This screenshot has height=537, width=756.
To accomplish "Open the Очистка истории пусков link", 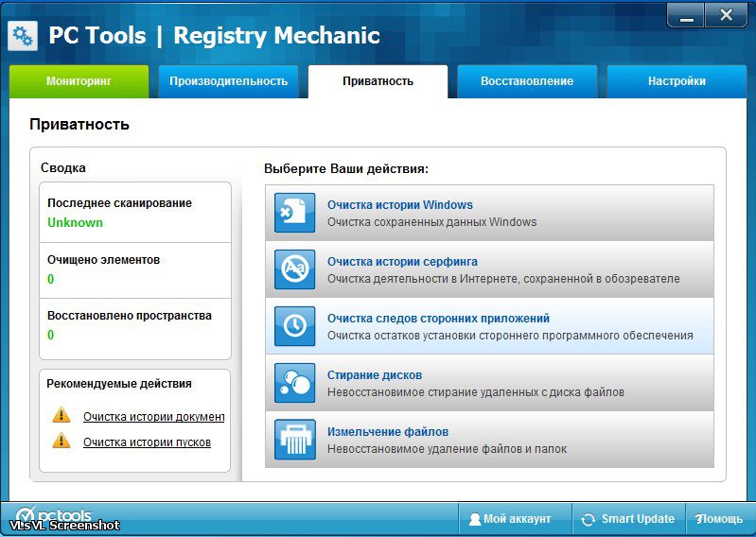I will pos(147,442).
